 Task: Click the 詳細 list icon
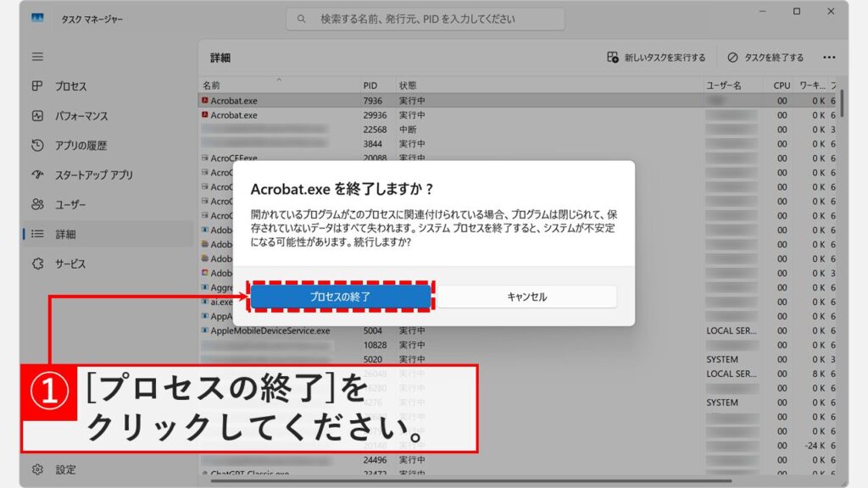point(37,234)
